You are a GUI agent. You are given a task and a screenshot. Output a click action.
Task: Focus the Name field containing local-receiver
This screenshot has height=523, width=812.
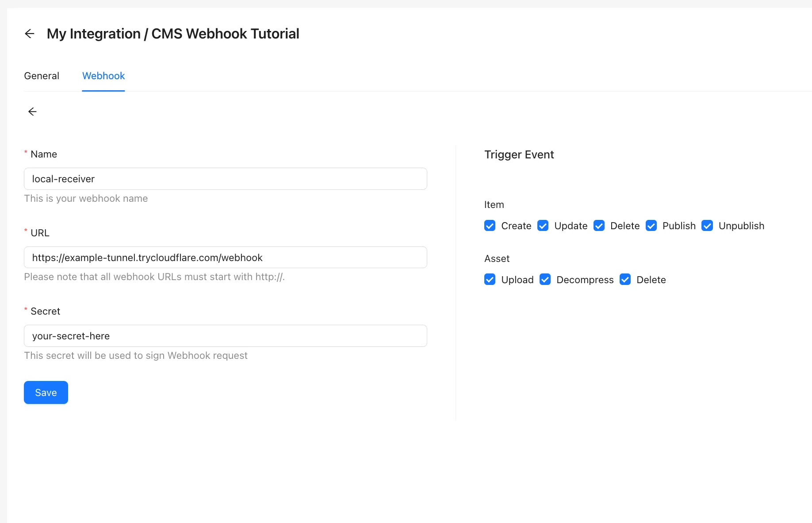226,179
